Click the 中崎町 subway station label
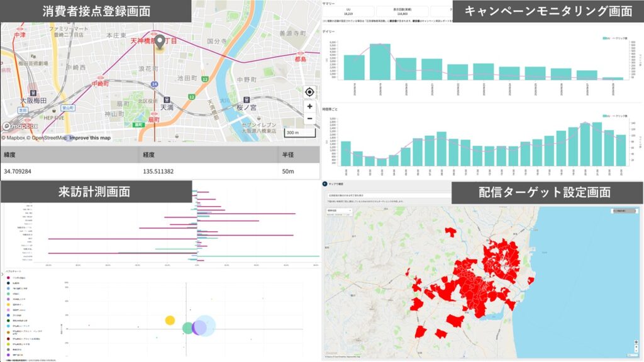The width and height of the screenshot is (644, 362). coord(100,84)
